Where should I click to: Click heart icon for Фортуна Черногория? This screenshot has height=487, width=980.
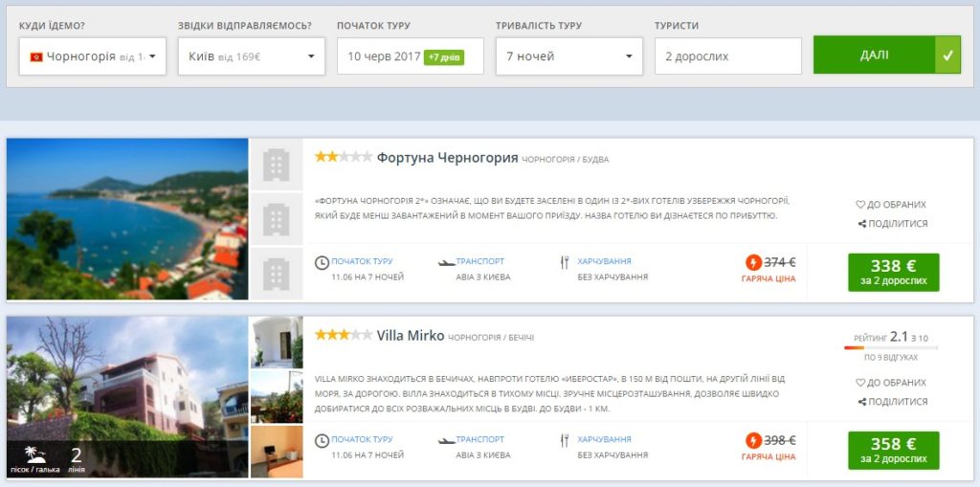(x=860, y=205)
